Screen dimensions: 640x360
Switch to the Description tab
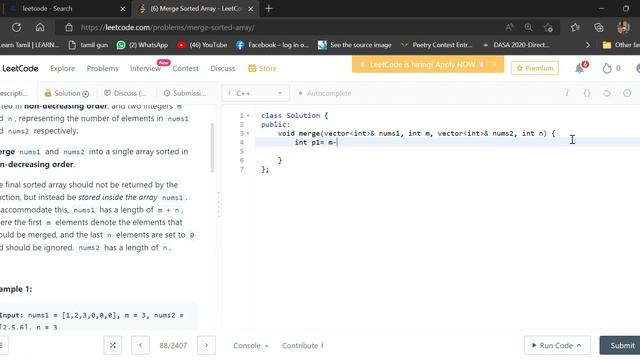[x=14, y=93]
